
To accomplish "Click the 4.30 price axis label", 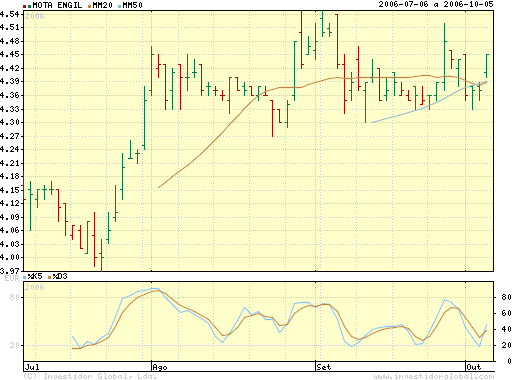I will click(9, 123).
